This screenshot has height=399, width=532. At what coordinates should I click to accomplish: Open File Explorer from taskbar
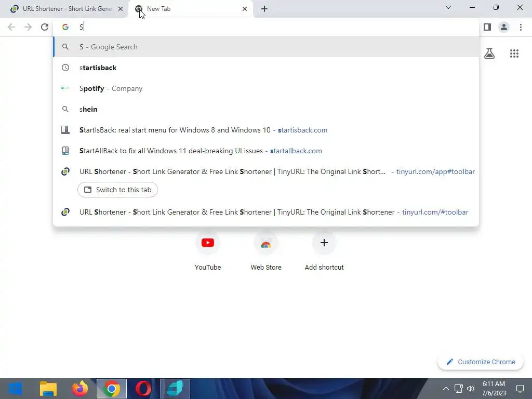(48, 389)
